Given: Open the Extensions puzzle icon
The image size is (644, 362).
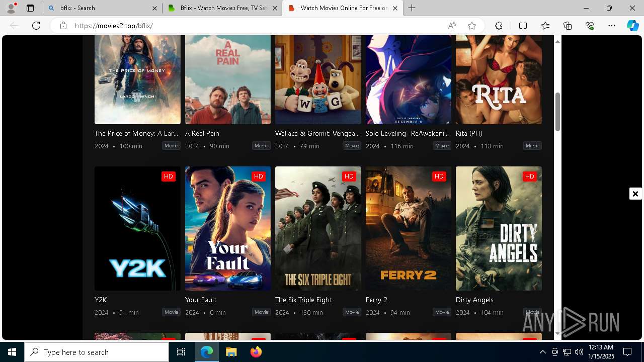Looking at the screenshot, I should [499, 26].
